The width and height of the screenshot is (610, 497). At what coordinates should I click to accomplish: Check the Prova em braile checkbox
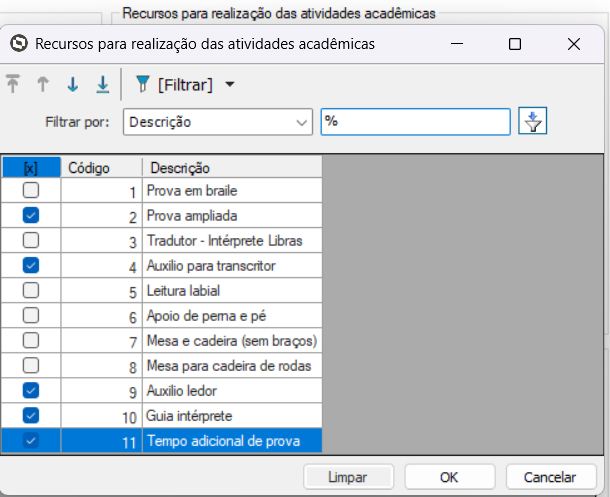(x=31, y=190)
